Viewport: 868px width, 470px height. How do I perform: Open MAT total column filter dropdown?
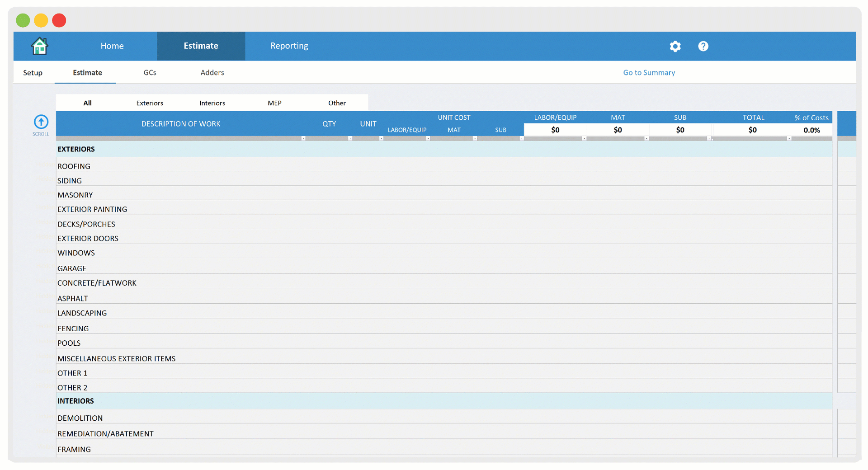(x=646, y=138)
